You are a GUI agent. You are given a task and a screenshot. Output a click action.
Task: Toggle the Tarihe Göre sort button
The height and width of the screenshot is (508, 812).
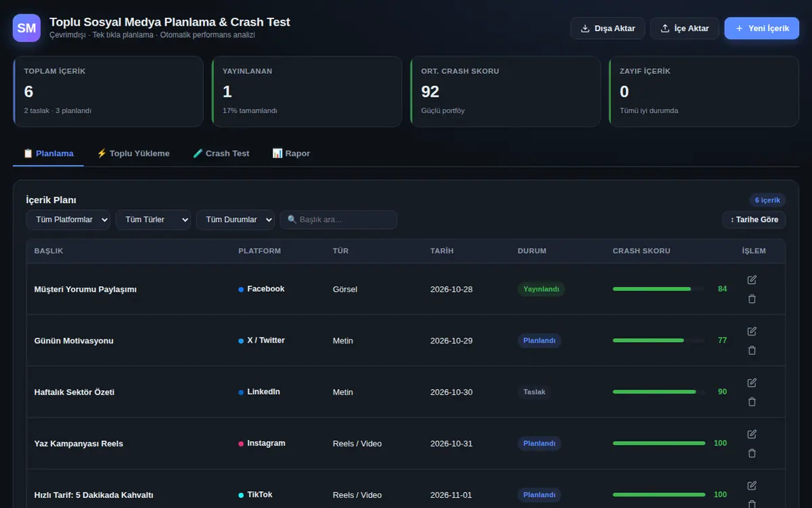pyautogui.click(x=754, y=219)
